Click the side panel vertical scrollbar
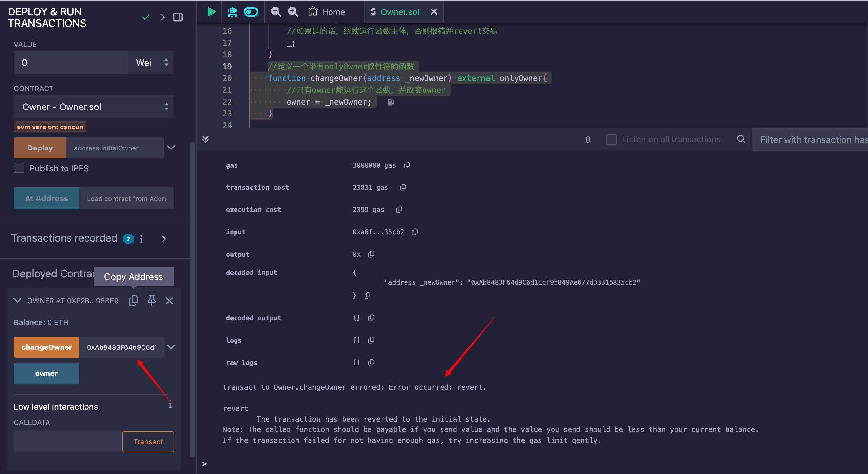This screenshot has height=474, width=868. pyautogui.click(x=192, y=299)
